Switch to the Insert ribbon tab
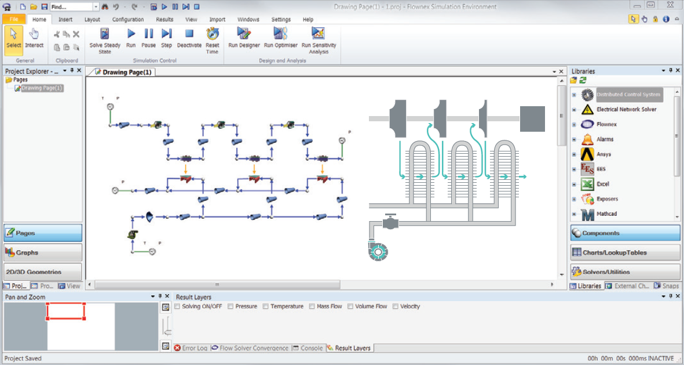 tap(65, 19)
